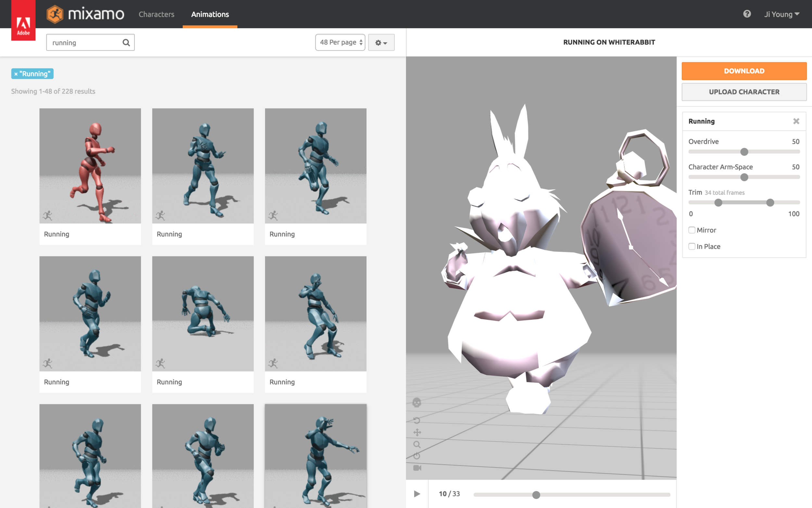Click the Trim slider right handle
Image resolution: width=812 pixels, height=508 pixels.
(770, 202)
